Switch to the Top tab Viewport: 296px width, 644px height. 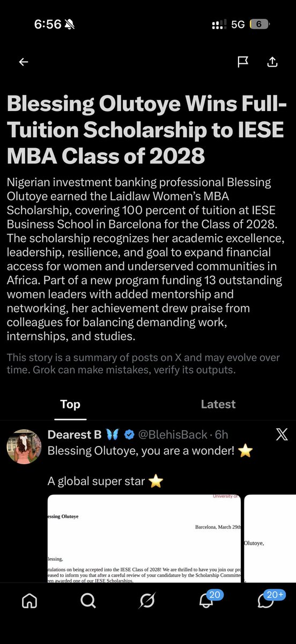[x=70, y=404]
